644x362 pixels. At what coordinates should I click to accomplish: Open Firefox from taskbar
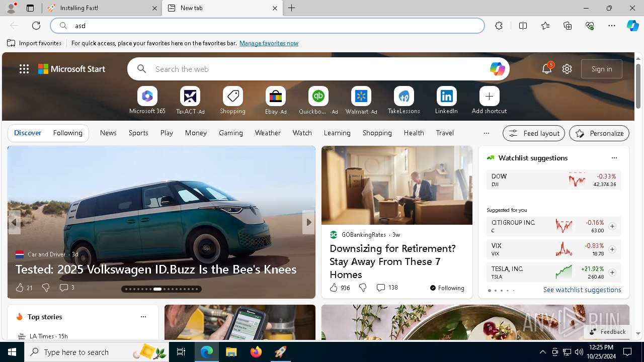click(x=256, y=352)
